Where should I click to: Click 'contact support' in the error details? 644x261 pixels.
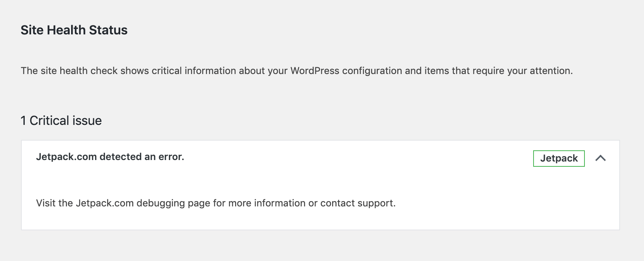357,203
